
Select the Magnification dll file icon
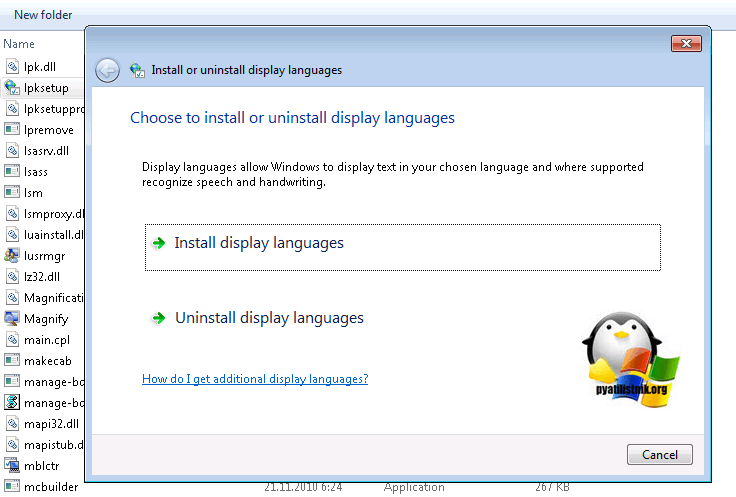(x=12, y=298)
